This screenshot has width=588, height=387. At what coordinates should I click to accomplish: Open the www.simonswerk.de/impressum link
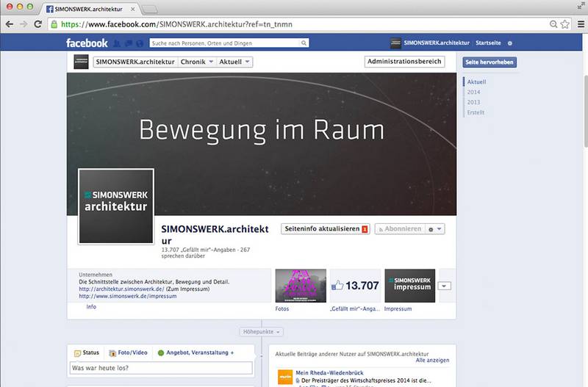click(127, 297)
